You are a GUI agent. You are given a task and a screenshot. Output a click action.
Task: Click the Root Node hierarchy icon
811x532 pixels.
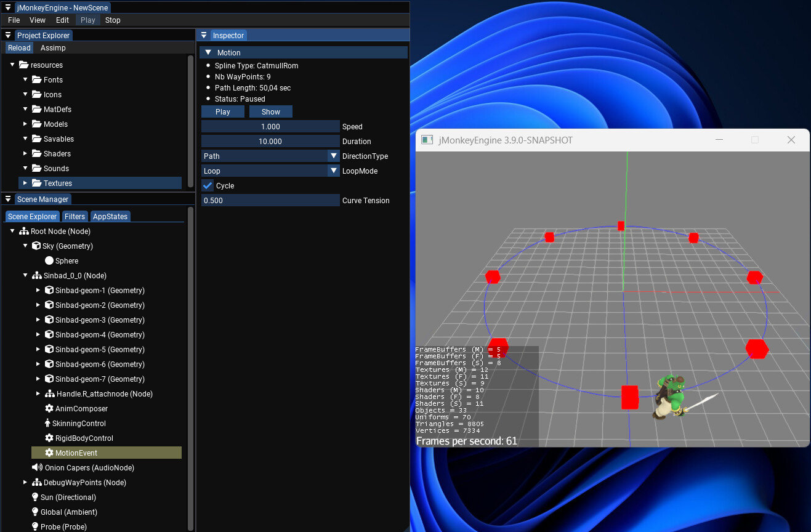pos(23,232)
